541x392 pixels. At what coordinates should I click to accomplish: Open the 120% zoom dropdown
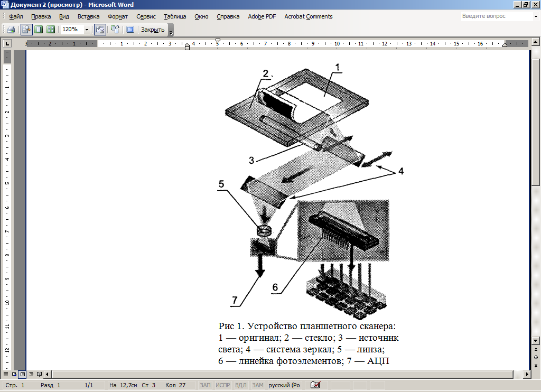(x=87, y=30)
